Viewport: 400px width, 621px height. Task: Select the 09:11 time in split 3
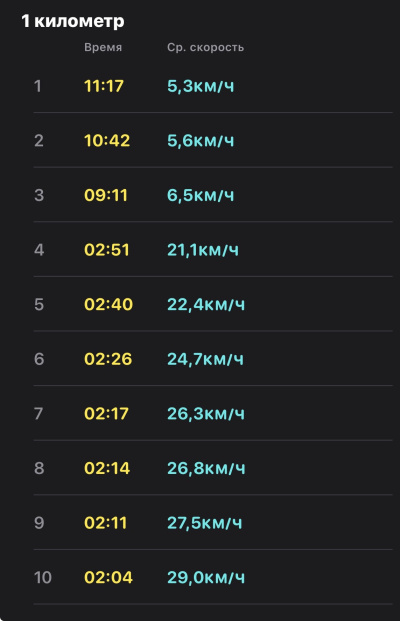point(106,195)
